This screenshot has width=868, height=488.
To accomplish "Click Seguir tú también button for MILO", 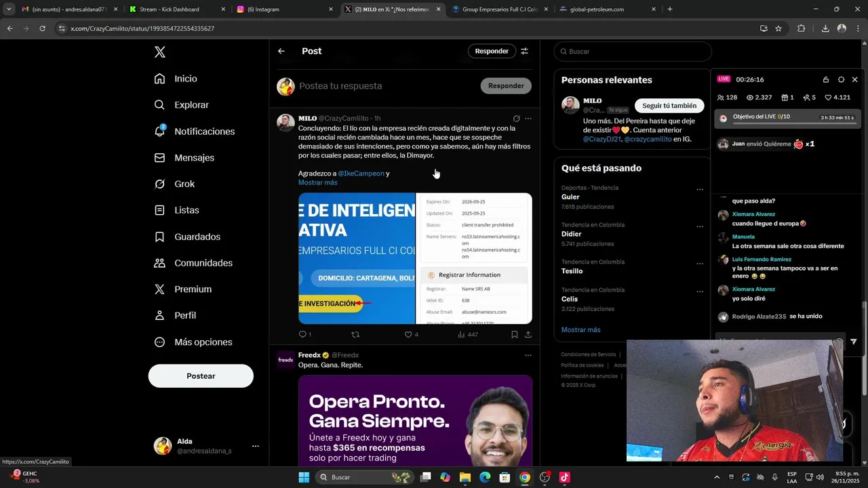I will click(x=669, y=106).
